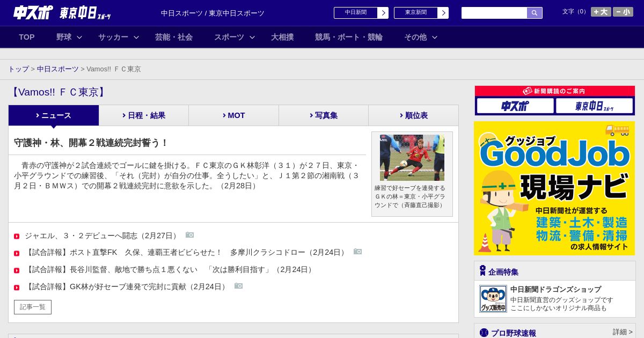Open 芸能・社会 navigation item
The width and height of the screenshot is (644, 338).
pyautogui.click(x=174, y=37)
